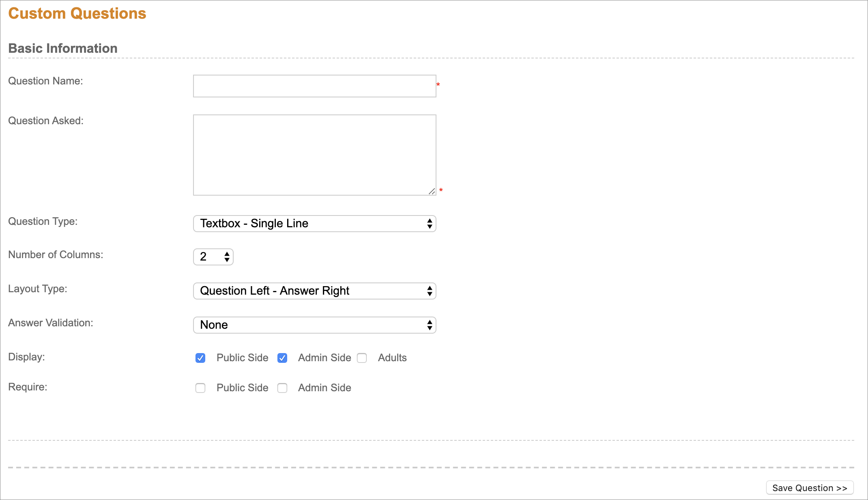Image resolution: width=868 pixels, height=500 pixels.
Task: Uncheck Display Public Side checkbox
Action: coord(200,358)
